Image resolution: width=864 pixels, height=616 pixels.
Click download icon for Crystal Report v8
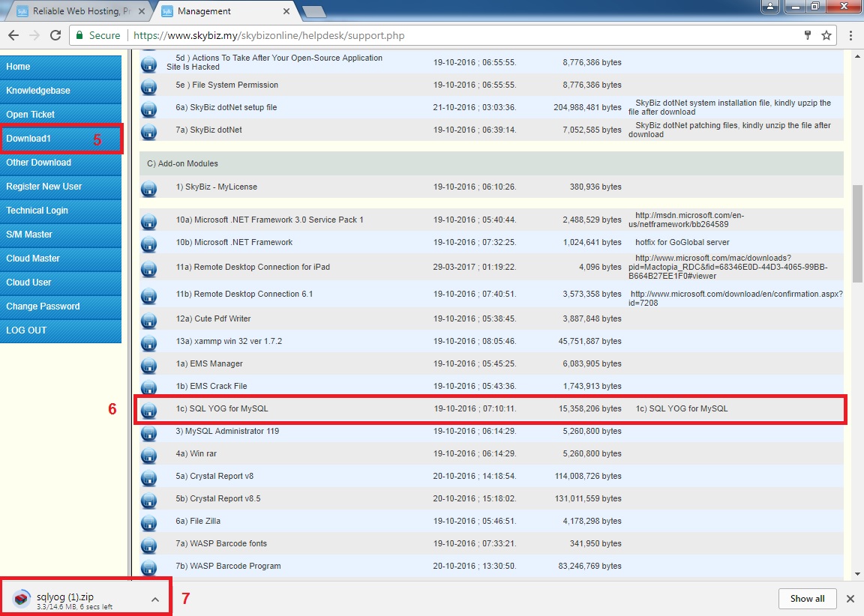click(x=148, y=477)
